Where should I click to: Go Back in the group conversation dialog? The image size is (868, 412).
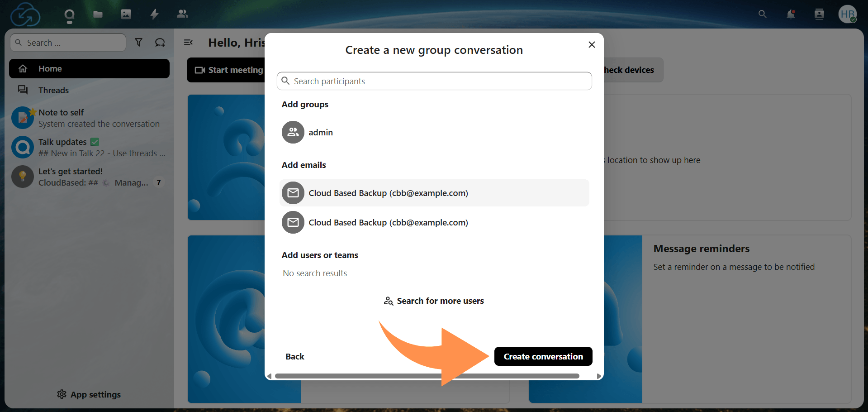click(x=294, y=356)
